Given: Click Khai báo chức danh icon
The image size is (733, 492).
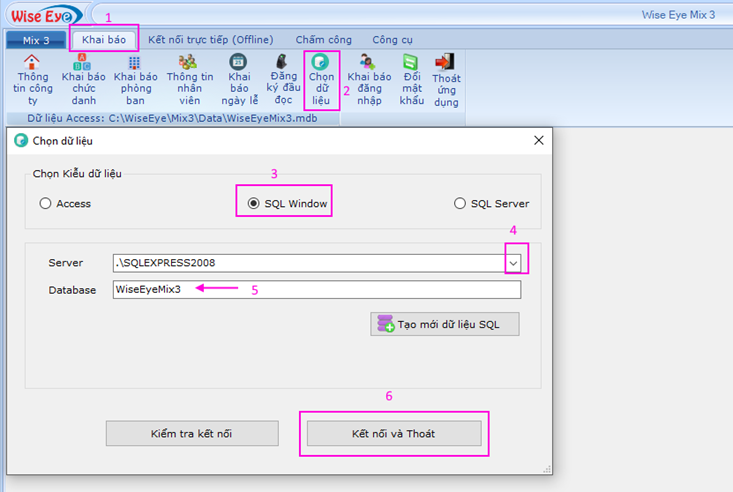Looking at the screenshot, I should (x=83, y=62).
